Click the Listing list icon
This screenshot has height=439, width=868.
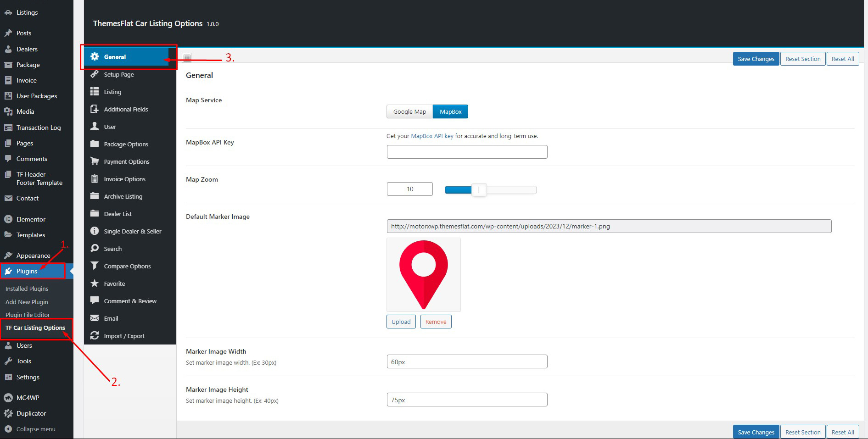pyautogui.click(x=95, y=91)
